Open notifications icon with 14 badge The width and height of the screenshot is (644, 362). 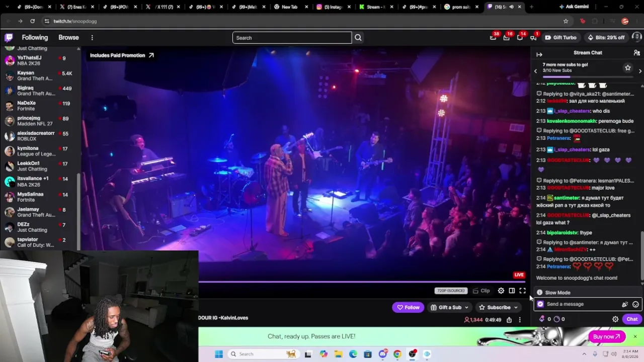click(x=520, y=38)
